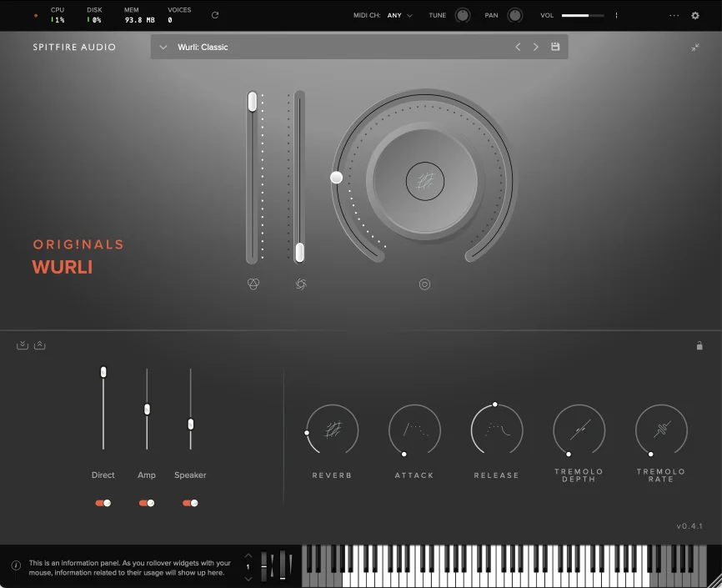The height and width of the screenshot is (588, 722).
Task: Click the MEM 93.8 MB readout
Action: click(139, 15)
